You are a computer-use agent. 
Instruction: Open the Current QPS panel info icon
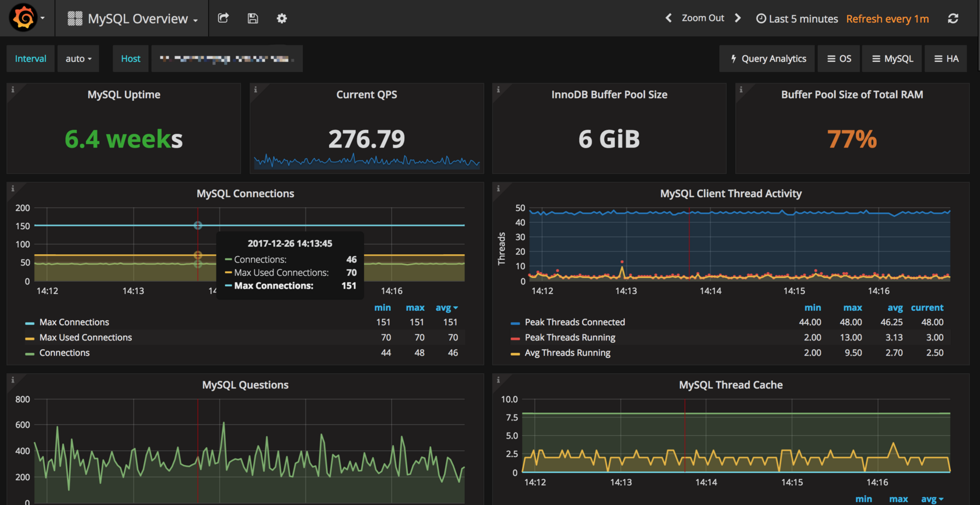[x=256, y=89]
